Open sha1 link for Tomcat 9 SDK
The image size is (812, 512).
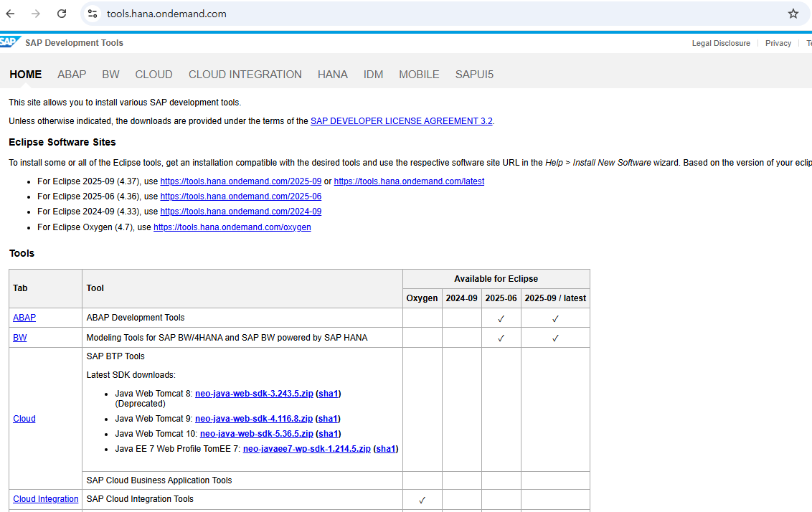click(x=328, y=418)
